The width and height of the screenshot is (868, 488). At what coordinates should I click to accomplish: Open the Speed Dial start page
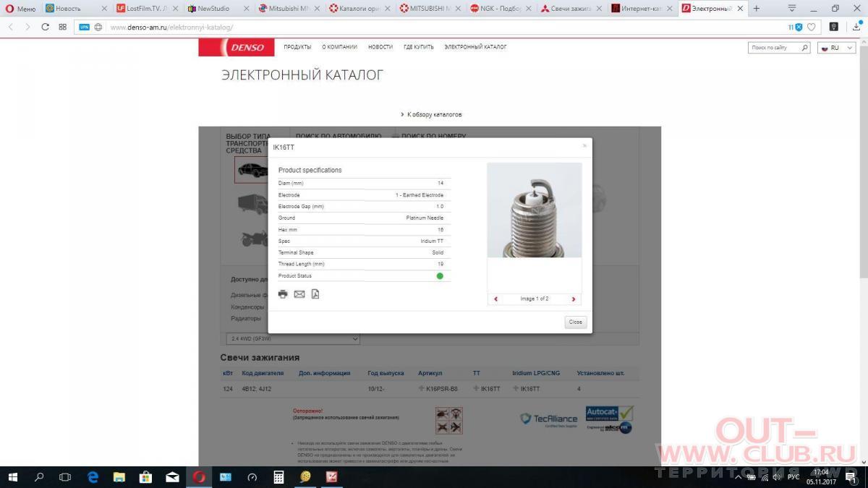coord(63,27)
